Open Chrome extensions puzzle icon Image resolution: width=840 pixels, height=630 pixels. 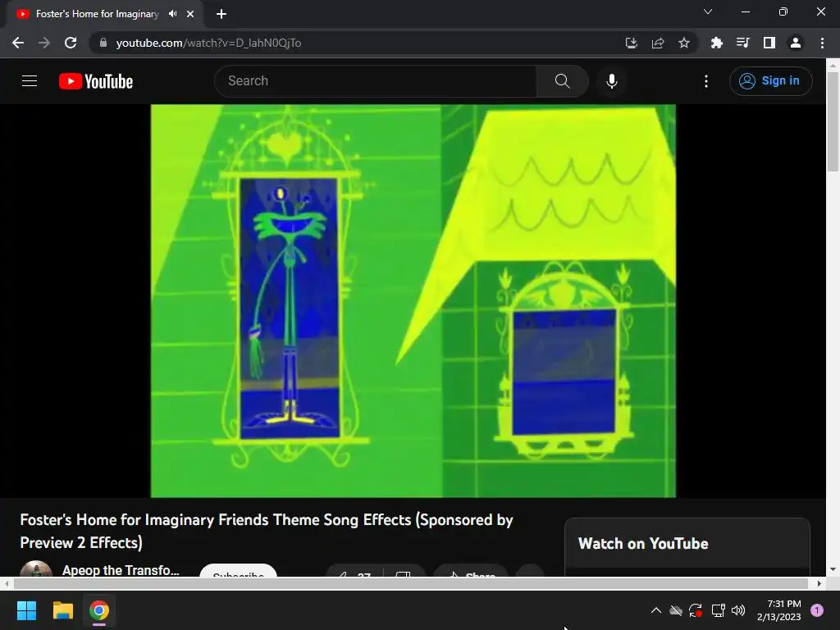716,43
